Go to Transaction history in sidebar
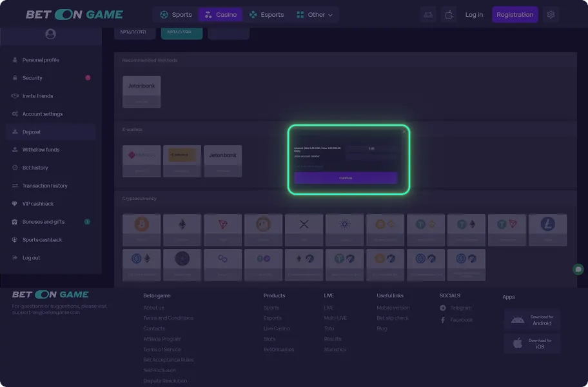Viewport: 588px width, 387px height. coord(44,186)
